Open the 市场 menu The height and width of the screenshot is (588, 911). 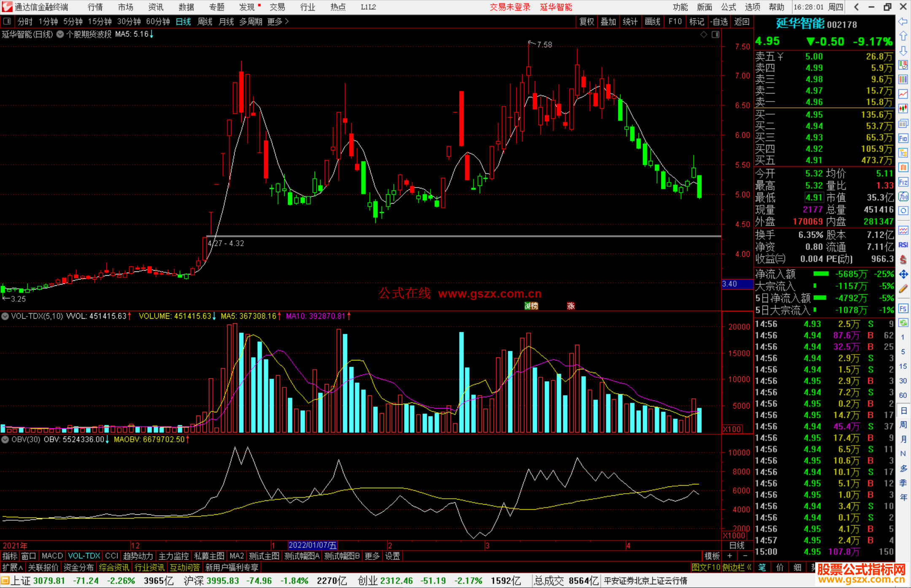coord(126,7)
